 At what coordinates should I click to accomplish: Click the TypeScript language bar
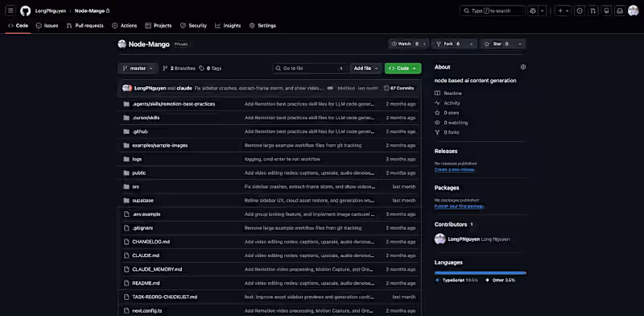(x=480, y=272)
